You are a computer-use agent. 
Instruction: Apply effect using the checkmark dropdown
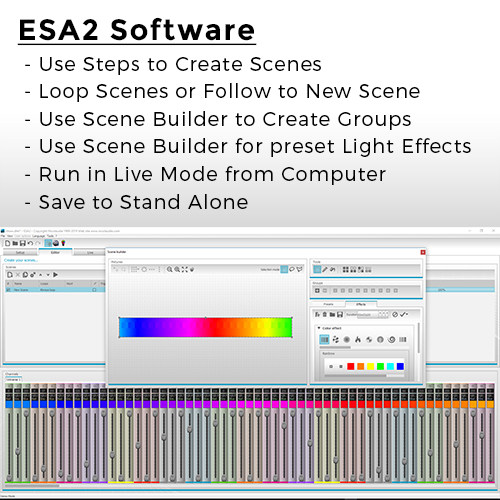(404, 314)
